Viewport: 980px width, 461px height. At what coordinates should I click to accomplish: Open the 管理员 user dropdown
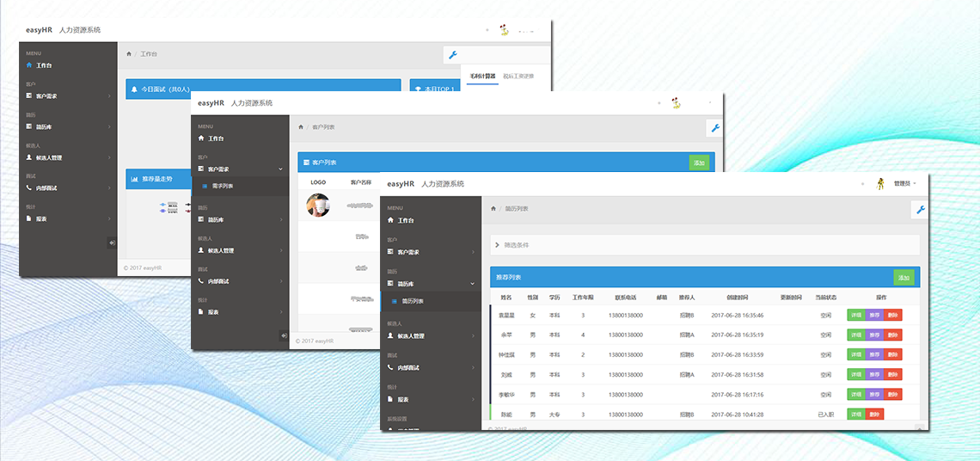point(904,183)
